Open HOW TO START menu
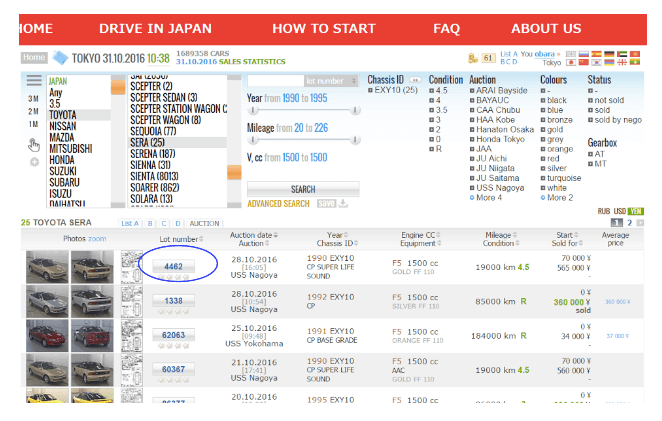This screenshot has width=662, height=421. pos(324,29)
